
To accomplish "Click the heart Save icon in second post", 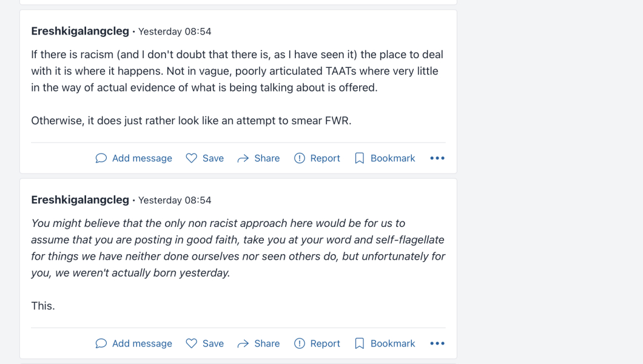I will [192, 343].
